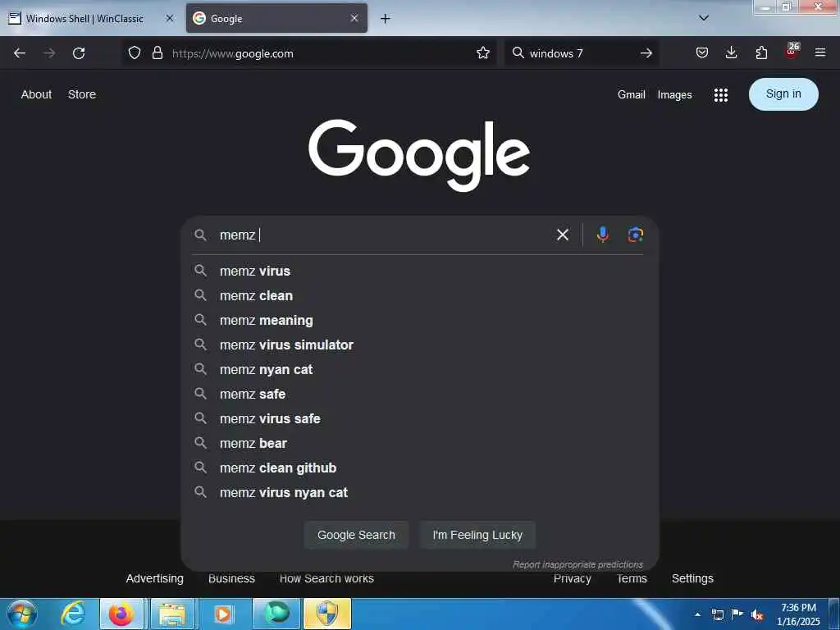Choose suggestion 'memz virus'

pos(419,271)
